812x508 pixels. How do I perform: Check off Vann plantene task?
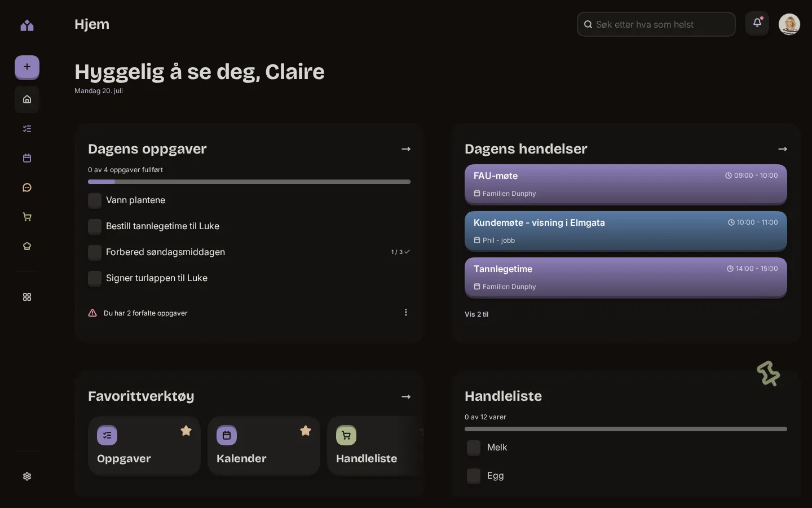95,200
